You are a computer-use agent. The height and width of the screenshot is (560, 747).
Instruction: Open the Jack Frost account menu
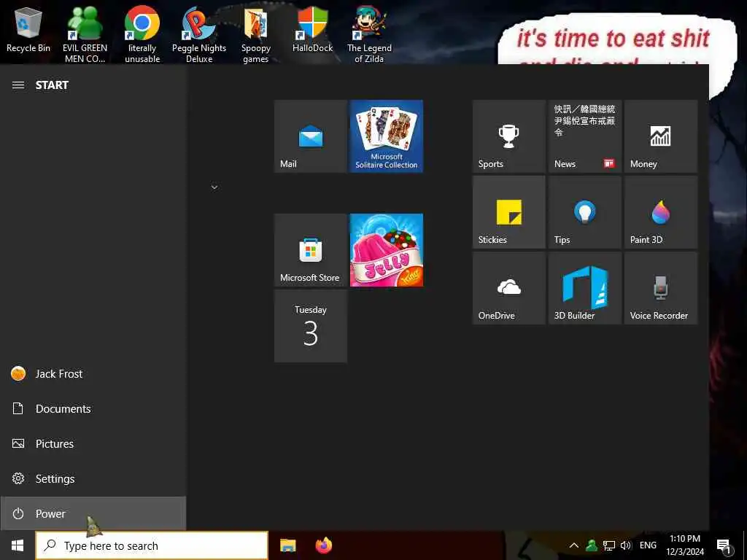point(93,374)
